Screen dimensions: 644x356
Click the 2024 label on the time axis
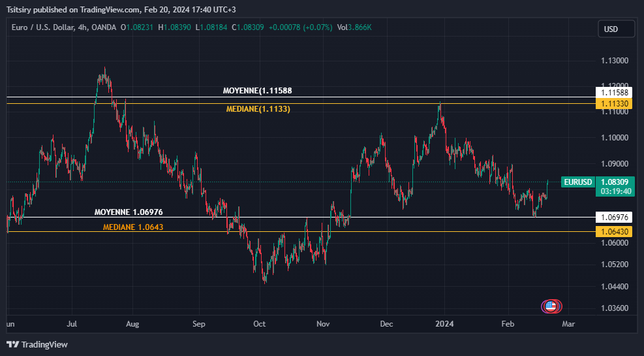click(444, 324)
